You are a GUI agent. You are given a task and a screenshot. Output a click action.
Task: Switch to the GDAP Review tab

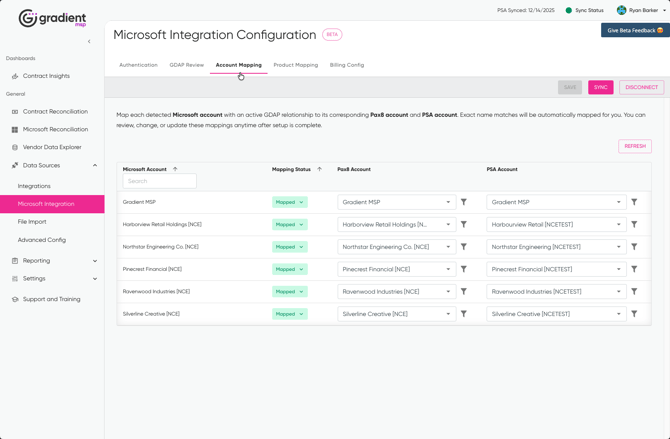186,65
